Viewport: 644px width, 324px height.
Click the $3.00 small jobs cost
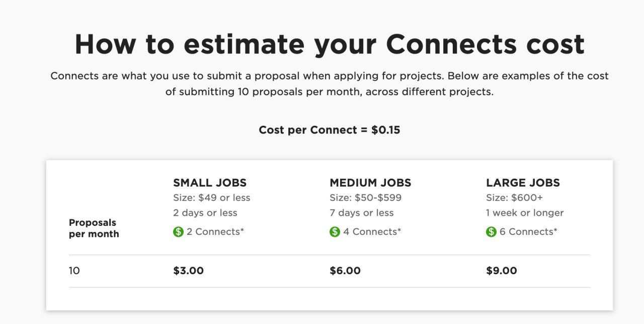[x=189, y=271]
